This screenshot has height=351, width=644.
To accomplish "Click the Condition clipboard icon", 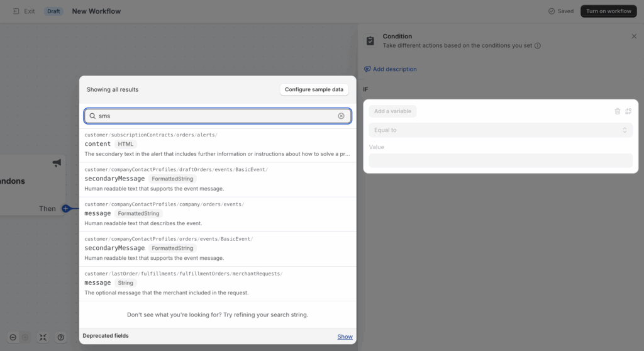I will pyautogui.click(x=370, y=41).
